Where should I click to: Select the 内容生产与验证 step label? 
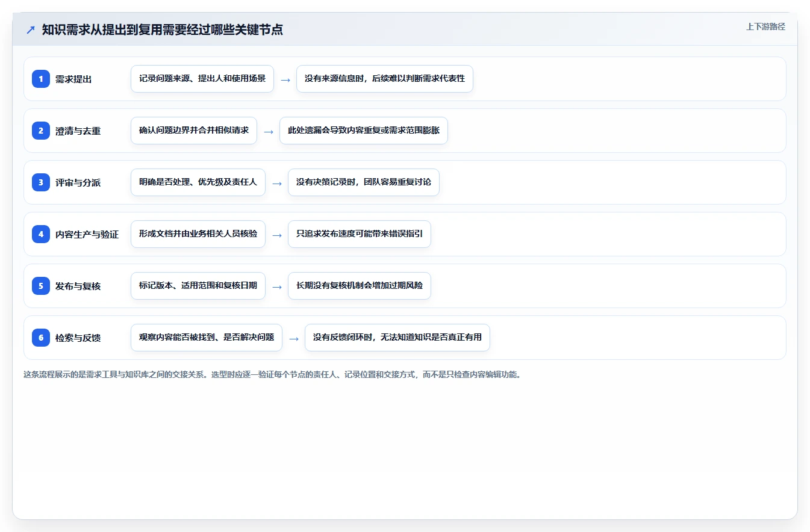(x=87, y=234)
